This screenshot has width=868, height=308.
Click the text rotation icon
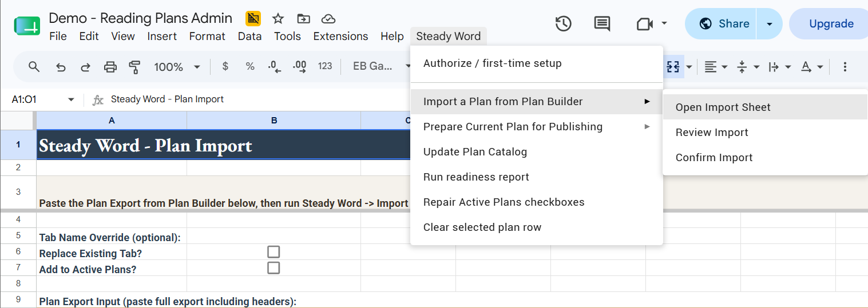click(806, 67)
